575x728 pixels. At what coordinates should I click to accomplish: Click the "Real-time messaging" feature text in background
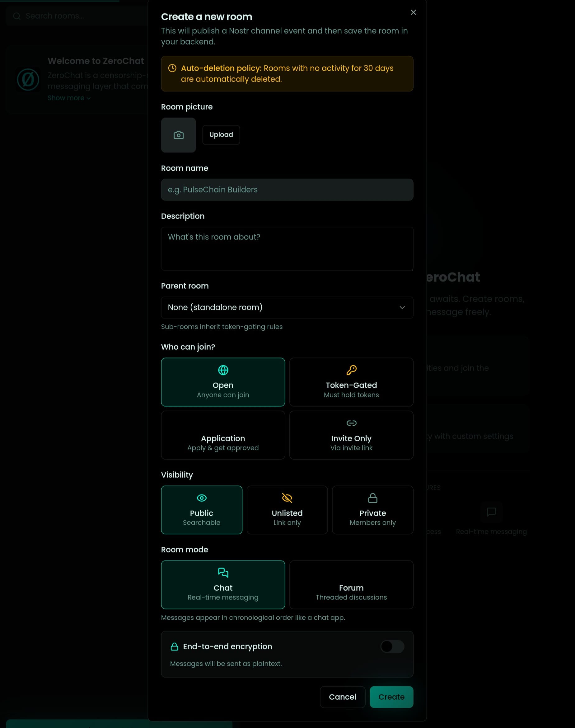491,532
